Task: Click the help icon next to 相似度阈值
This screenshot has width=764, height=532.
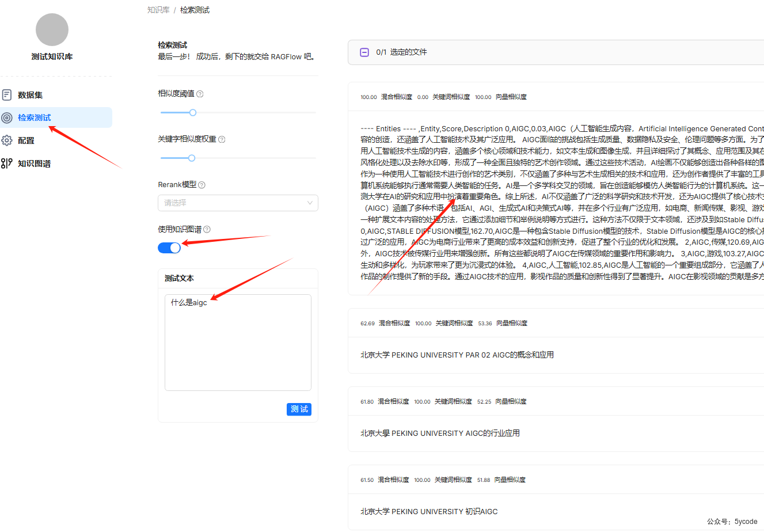Action: click(200, 94)
